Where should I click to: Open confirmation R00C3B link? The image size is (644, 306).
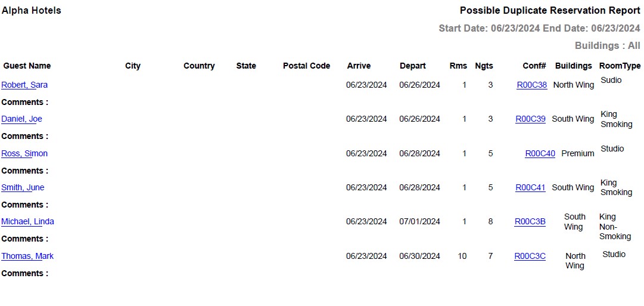[530, 221]
